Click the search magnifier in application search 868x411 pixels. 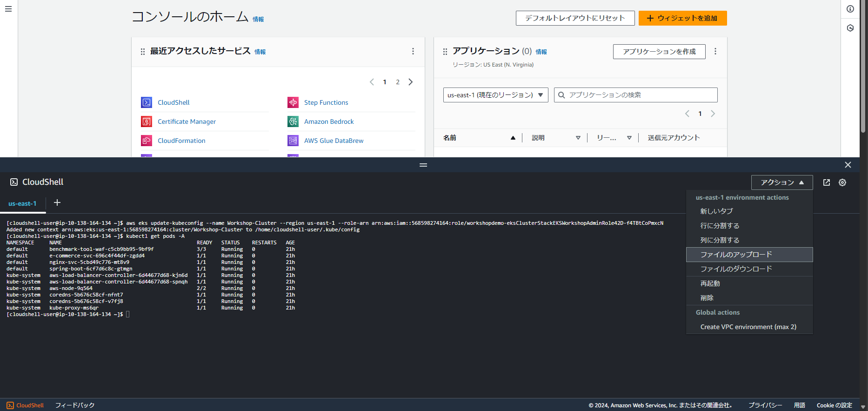561,95
